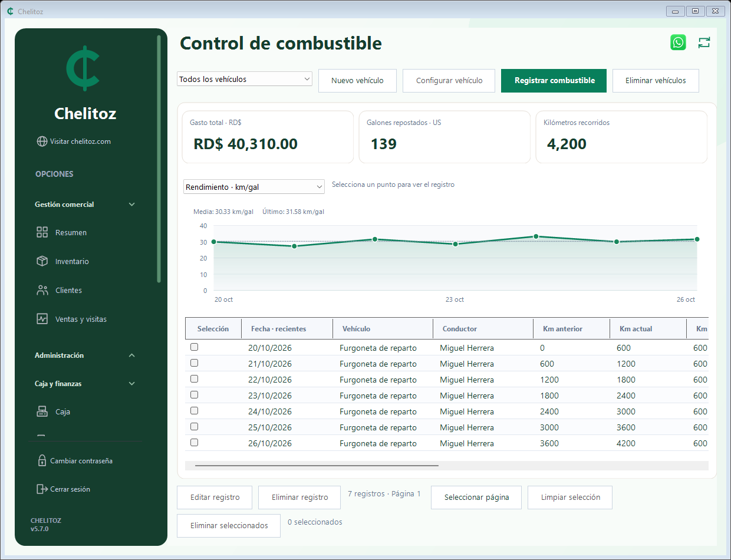The height and width of the screenshot is (560, 731).
Task: Open Resumen via its grid icon
Action: tap(42, 232)
